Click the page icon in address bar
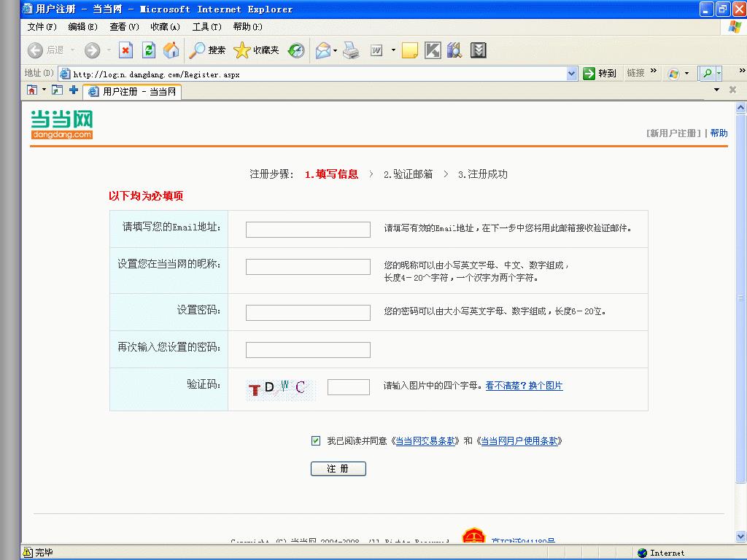747x560 pixels. coord(65,74)
